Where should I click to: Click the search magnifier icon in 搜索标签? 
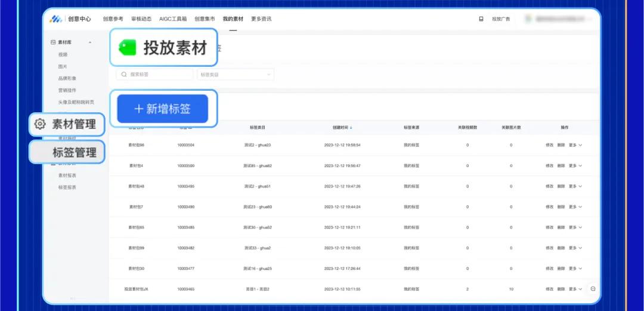[124, 75]
